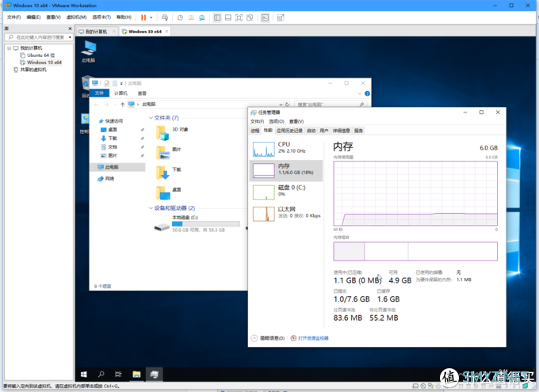
Task: Open Task Manager 选项(O) menu
Action: (277, 121)
